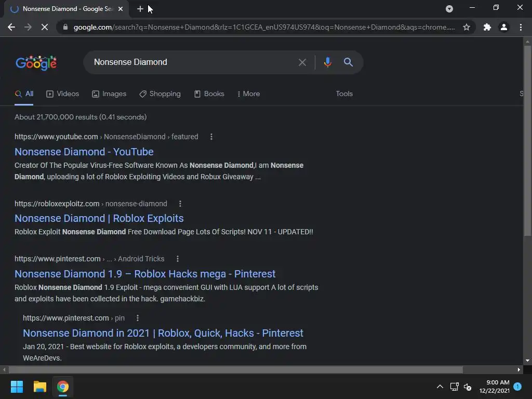Viewport: 532px width, 399px height.
Task: Click the muted volume tray icon
Action: tap(468, 387)
